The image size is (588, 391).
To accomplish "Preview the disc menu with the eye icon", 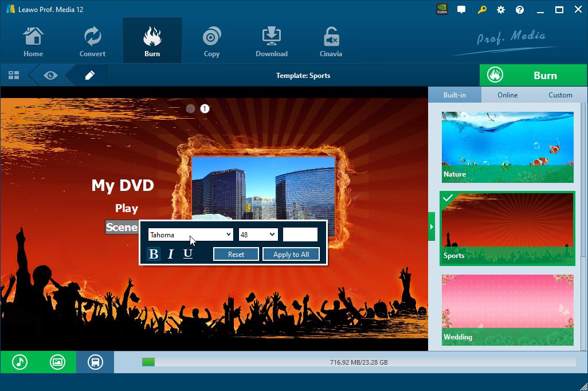I will tap(50, 76).
